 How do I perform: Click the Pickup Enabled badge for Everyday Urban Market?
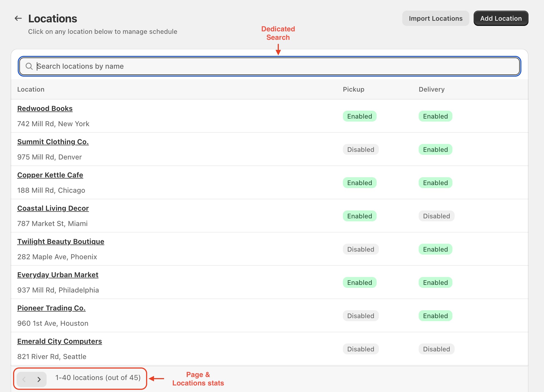tap(360, 283)
